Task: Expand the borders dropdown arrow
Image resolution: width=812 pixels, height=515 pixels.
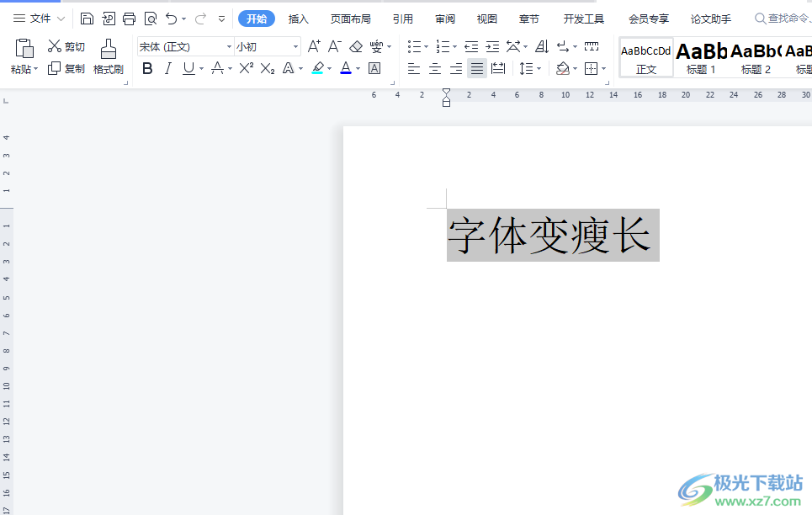Action: [604, 68]
